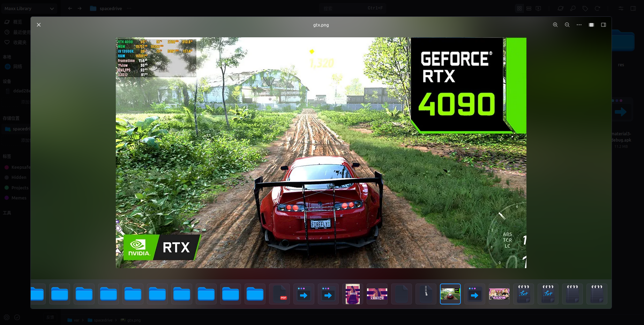Click the 'spacedrive' breadcrumb in path bar
Screen dimensions: 644x325
(100, 320)
